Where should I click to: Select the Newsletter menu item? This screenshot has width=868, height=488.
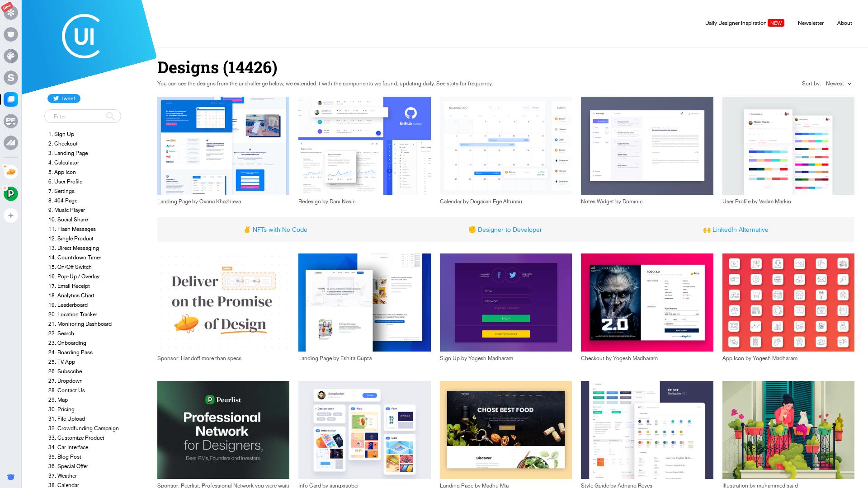[811, 23]
